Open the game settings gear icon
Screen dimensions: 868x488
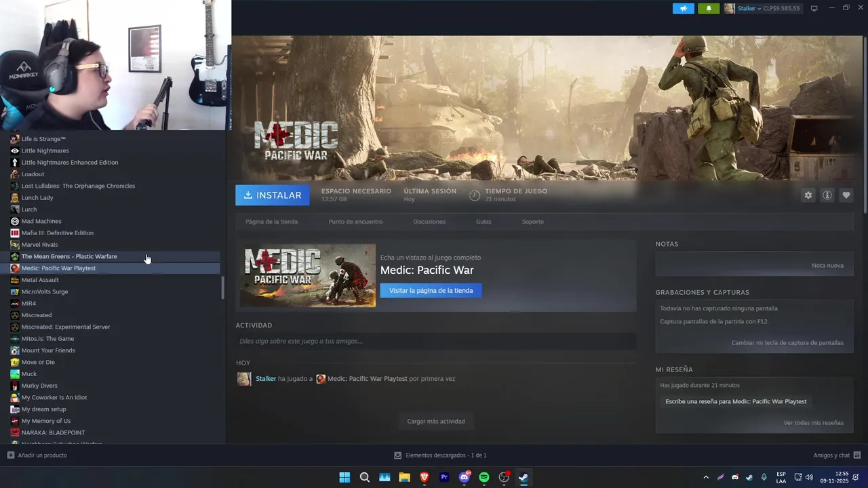pos(808,195)
